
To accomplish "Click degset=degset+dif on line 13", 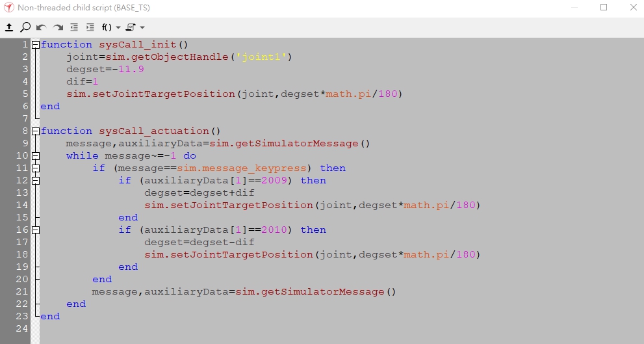I will [x=200, y=192].
